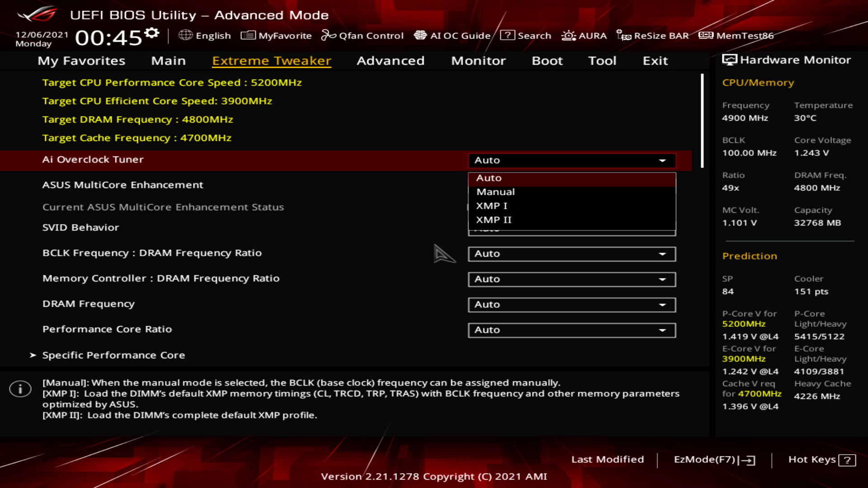Screen dimensions: 868x488
Task: Open Search question mark icon
Action: 507,35
